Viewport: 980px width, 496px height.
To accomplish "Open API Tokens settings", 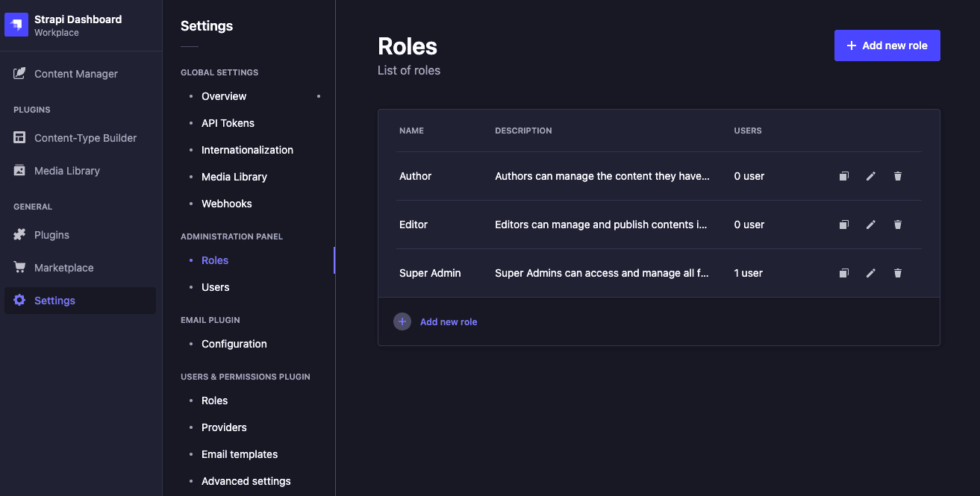I will point(228,123).
